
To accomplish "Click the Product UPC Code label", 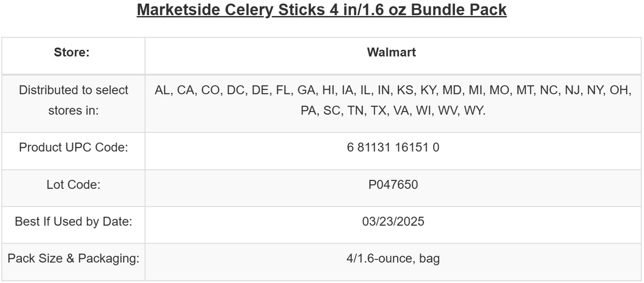I will (x=74, y=147).
